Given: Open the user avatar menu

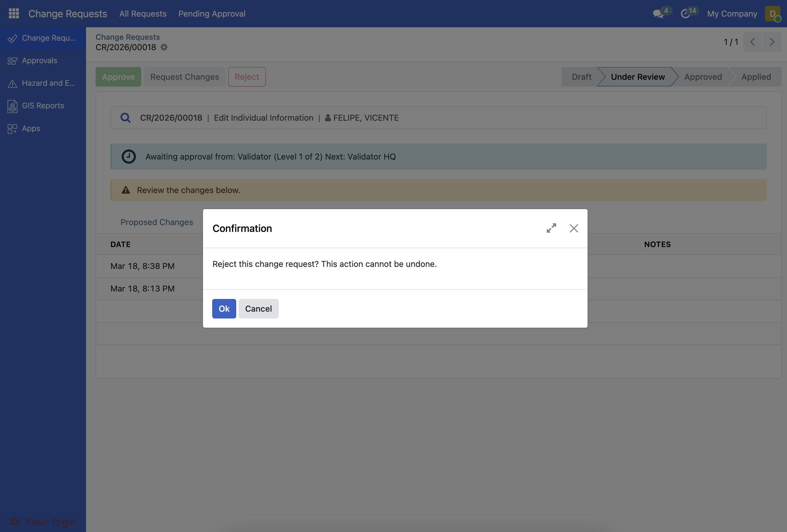Looking at the screenshot, I should [x=773, y=14].
